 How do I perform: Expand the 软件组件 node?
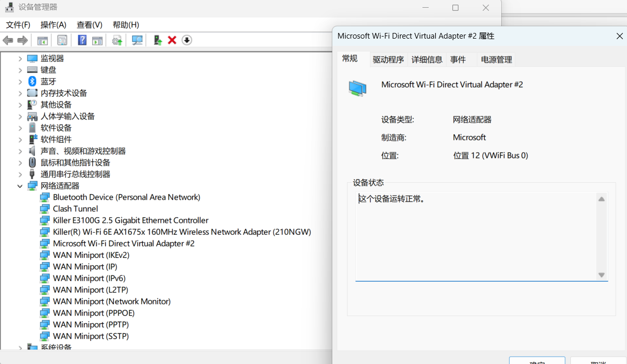pyautogui.click(x=20, y=140)
